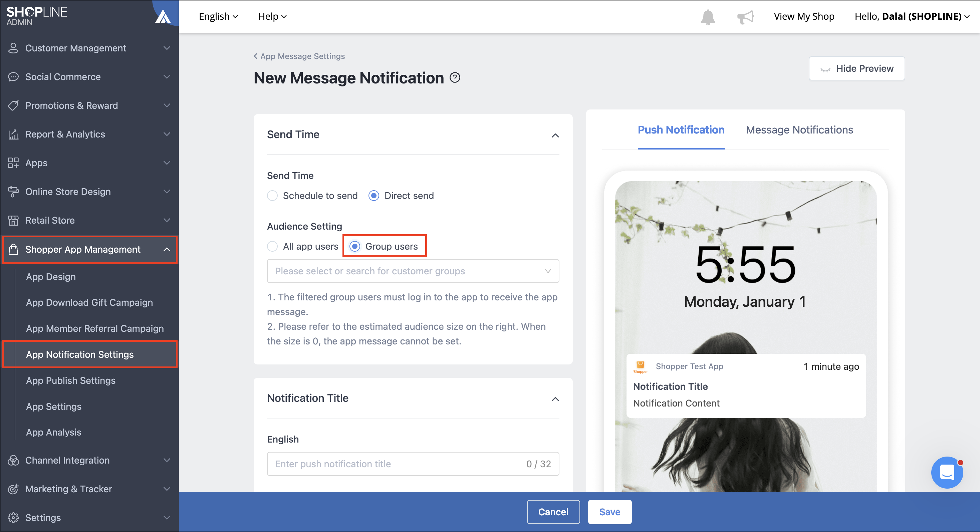Open App Design in the sidebar
980x532 pixels.
click(51, 276)
